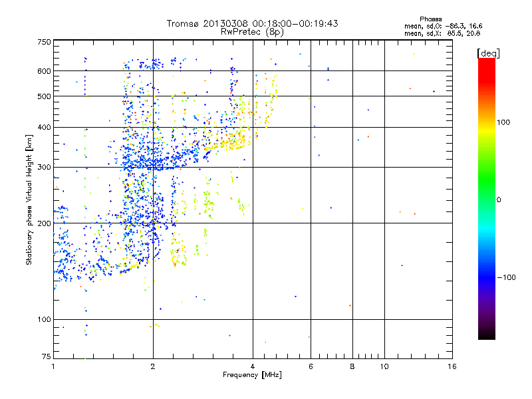Click the plot title 'Tromsø 20130308 00:18:00-00:19:43'
532x399 pixels.
[x=252, y=23]
